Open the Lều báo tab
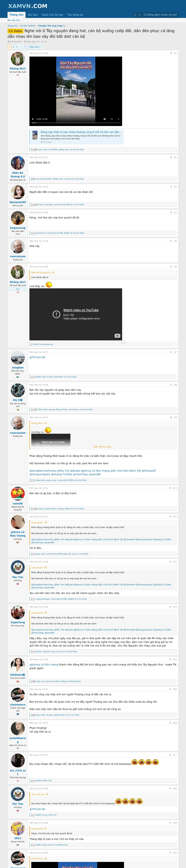The image size is (186, 868). (x=32, y=15)
